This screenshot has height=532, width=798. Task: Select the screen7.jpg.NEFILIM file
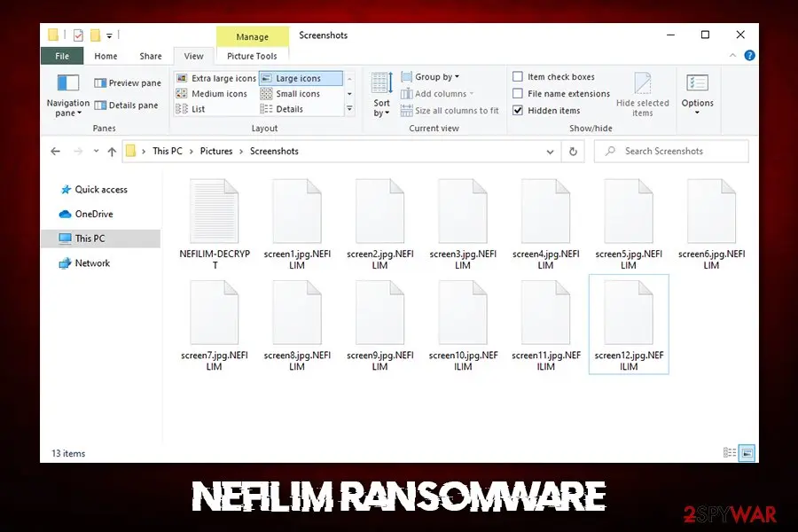click(215, 325)
